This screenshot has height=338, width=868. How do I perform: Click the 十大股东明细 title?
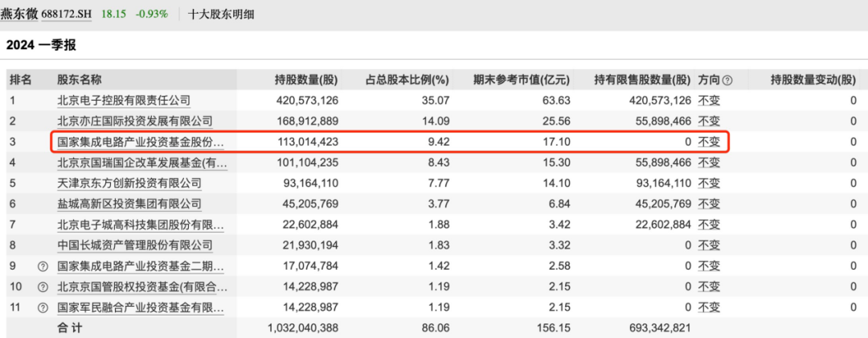pos(222,14)
